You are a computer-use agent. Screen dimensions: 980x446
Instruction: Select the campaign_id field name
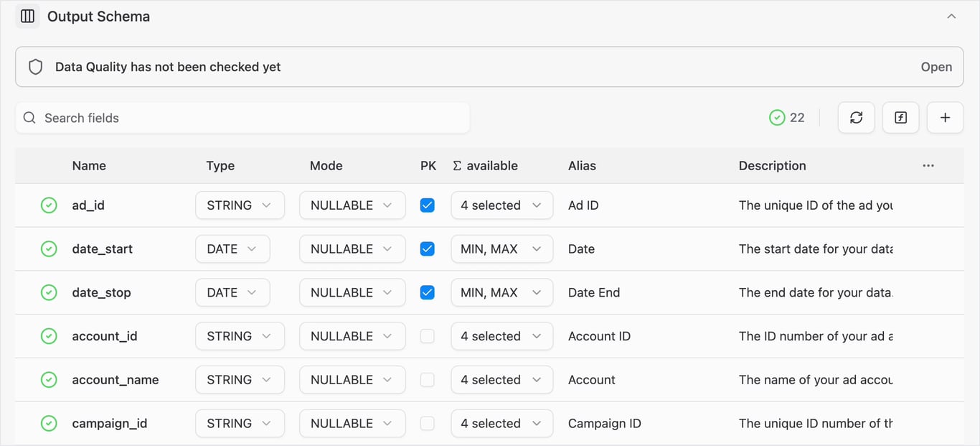tap(110, 424)
